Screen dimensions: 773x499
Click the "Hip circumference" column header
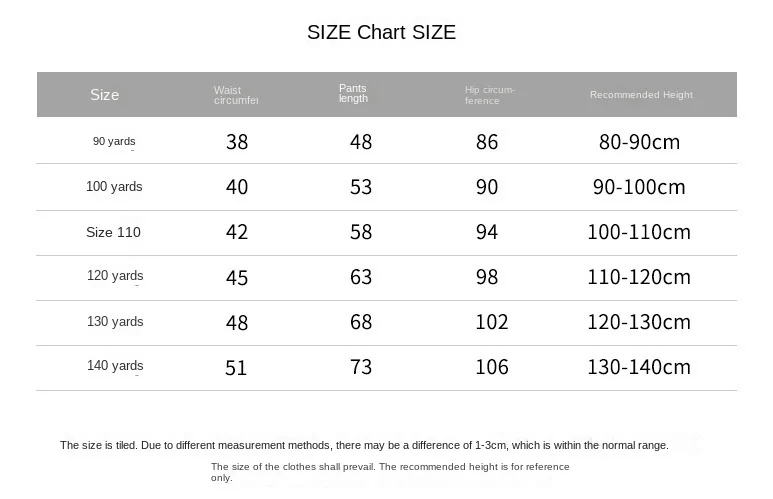(490, 95)
